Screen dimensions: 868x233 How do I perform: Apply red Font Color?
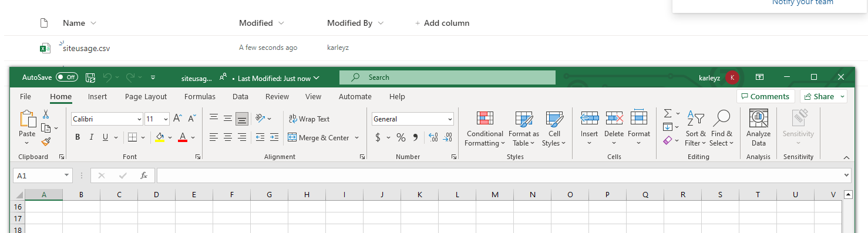click(183, 137)
